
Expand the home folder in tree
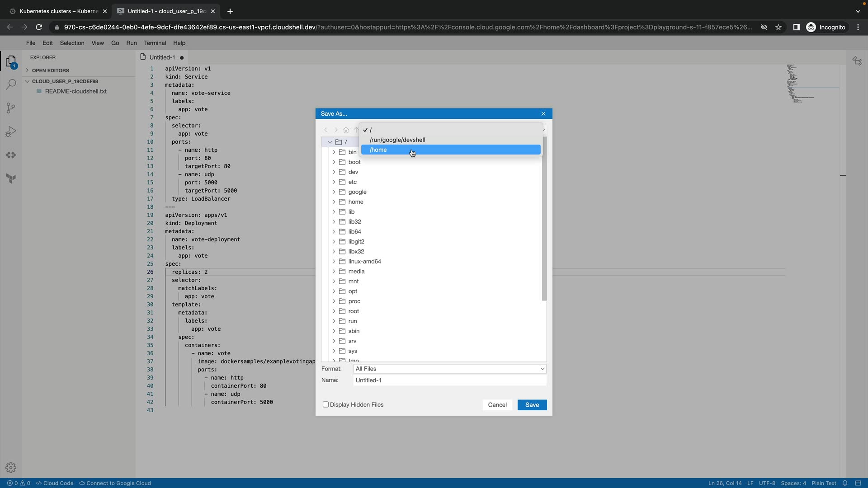tap(334, 202)
